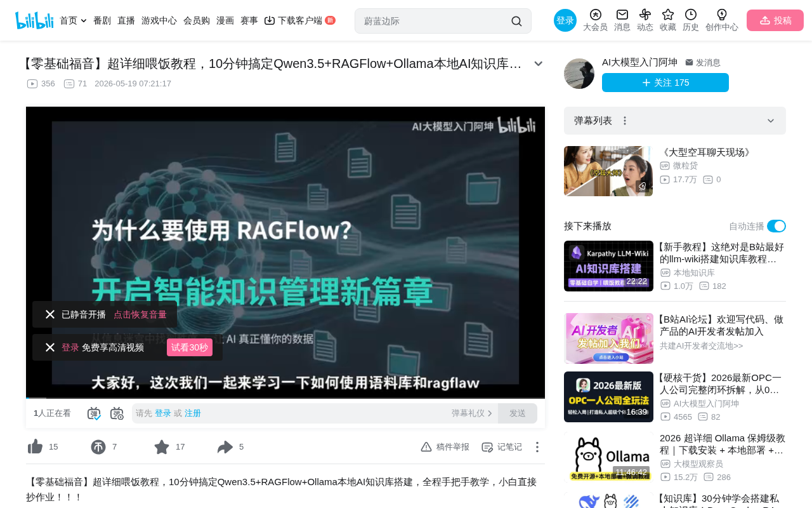The image size is (812, 508).
Task: Open the bilibili logo homepage
Action: point(34,20)
